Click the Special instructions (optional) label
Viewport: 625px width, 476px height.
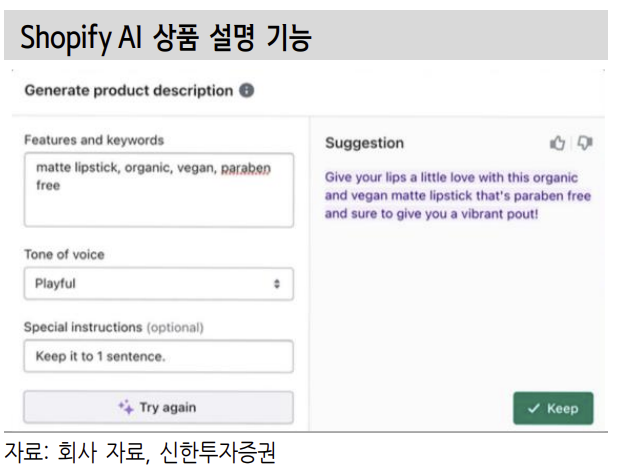pyautogui.click(x=114, y=327)
